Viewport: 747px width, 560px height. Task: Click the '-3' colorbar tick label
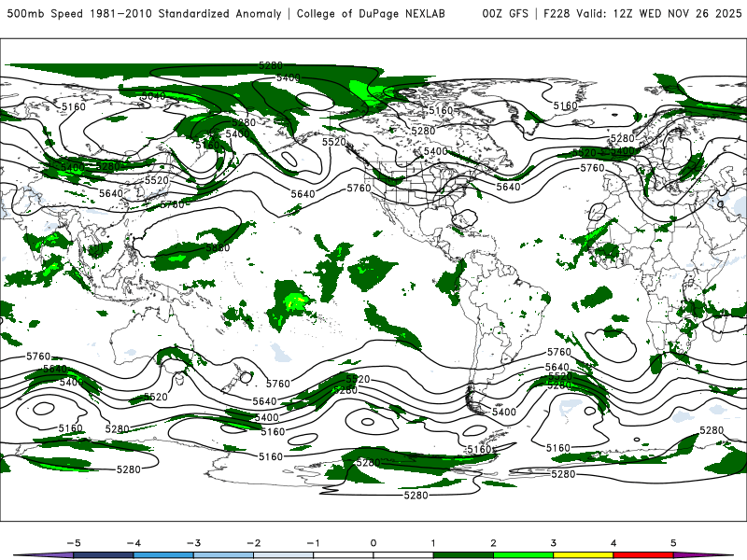coord(193,543)
